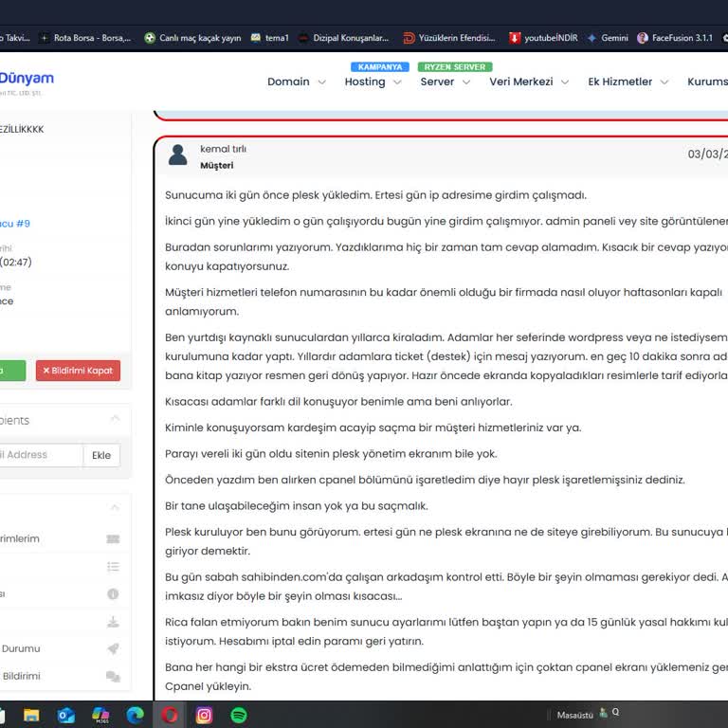Click the kemal tırlı user avatar icon
The image size is (728, 728).
point(177,155)
